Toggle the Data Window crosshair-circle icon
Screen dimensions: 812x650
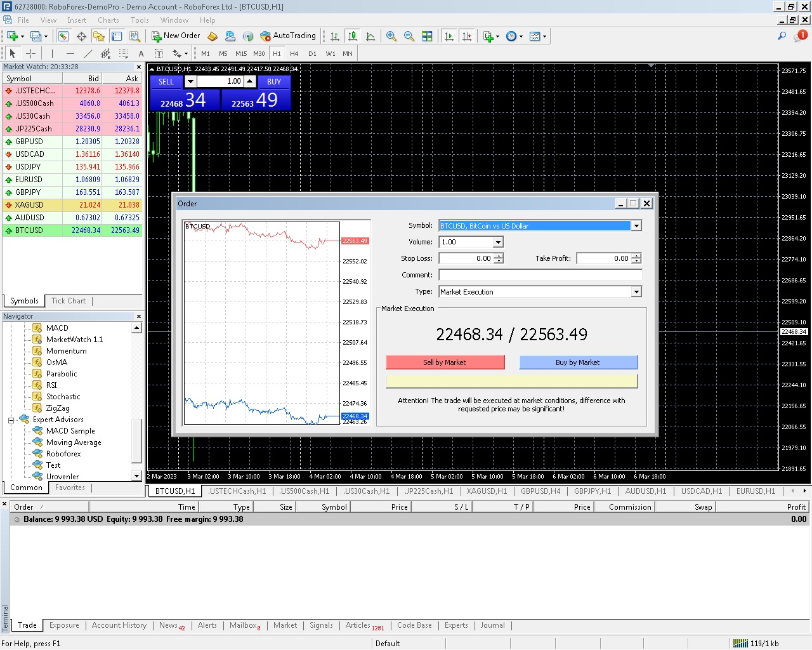tap(81, 36)
